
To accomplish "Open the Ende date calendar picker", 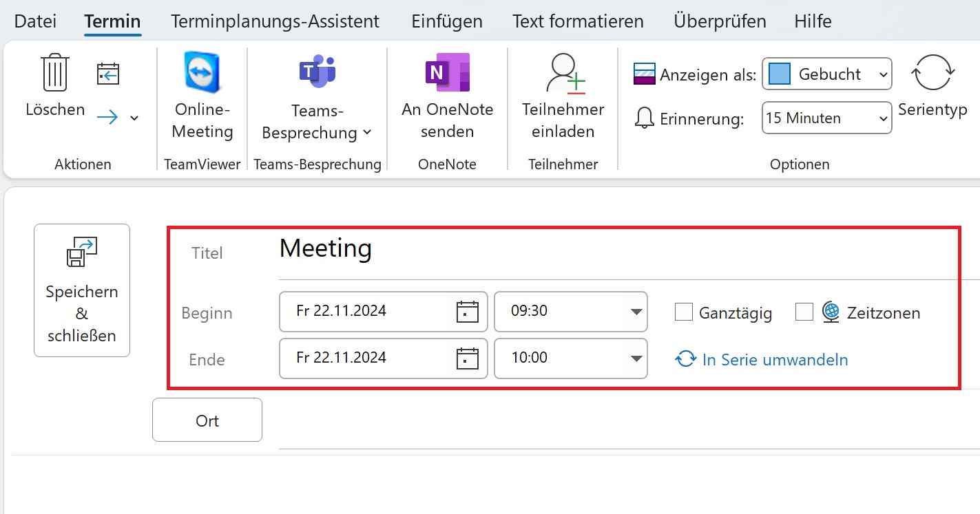I will tap(468, 358).
